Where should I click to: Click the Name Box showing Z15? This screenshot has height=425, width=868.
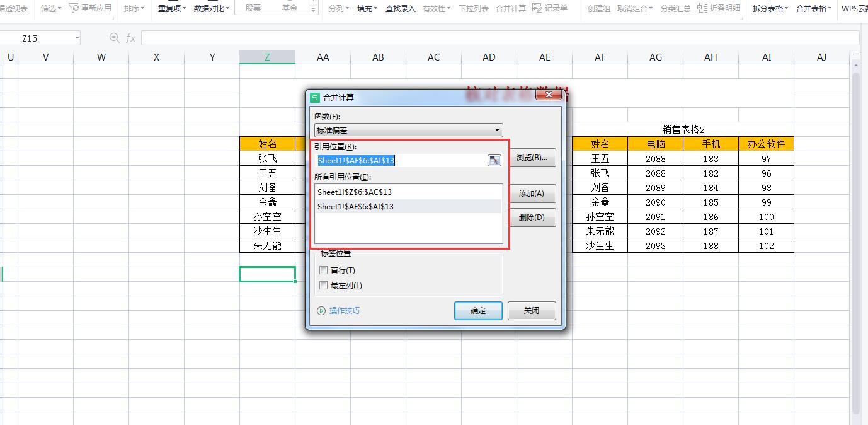36,38
